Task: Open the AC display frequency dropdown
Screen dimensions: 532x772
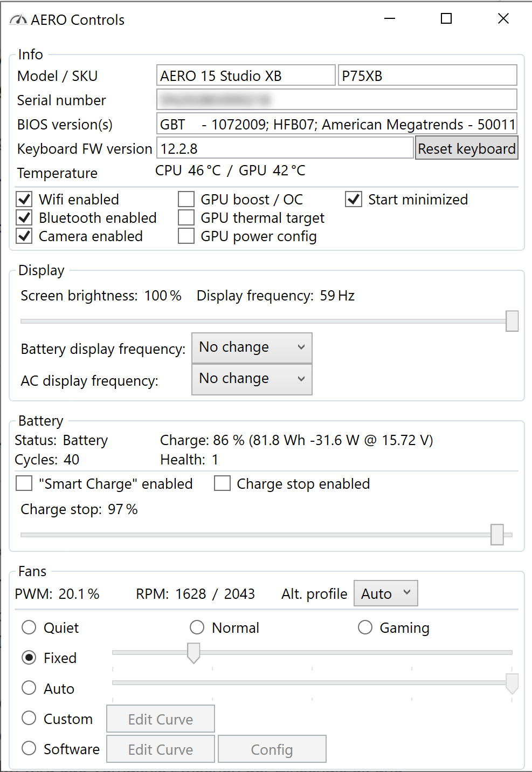Action: pos(251,379)
